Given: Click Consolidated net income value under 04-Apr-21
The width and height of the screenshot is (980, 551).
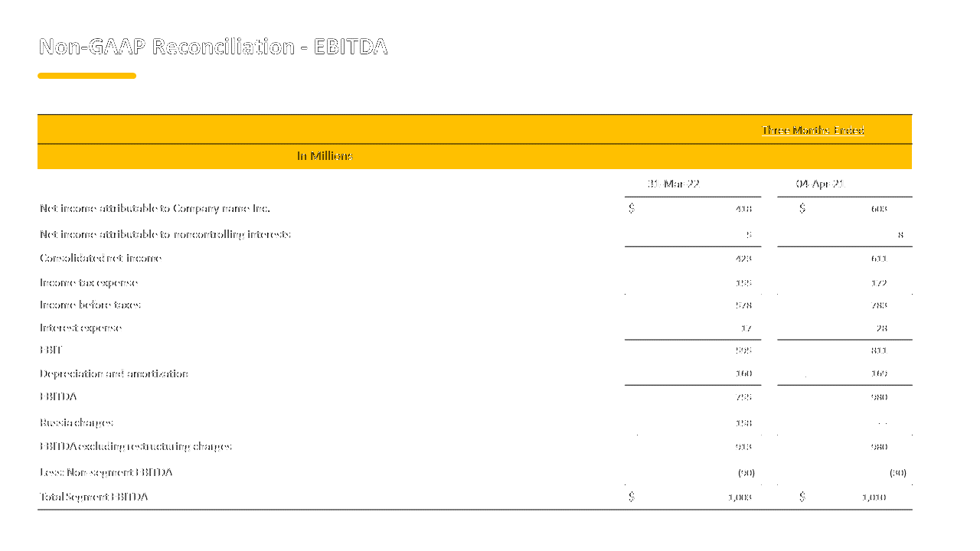Looking at the screenshot, I should tap(879, 259).
